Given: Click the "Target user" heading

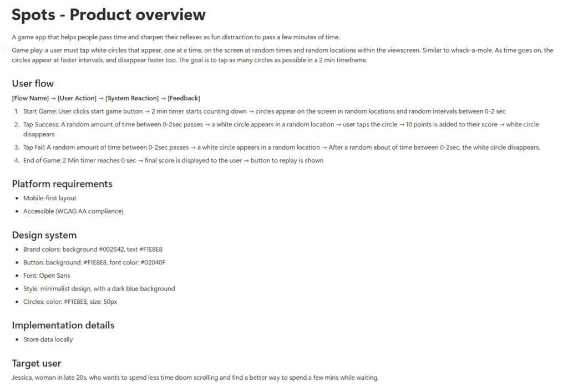Looking at the screenshot, I should coord(37,363).
